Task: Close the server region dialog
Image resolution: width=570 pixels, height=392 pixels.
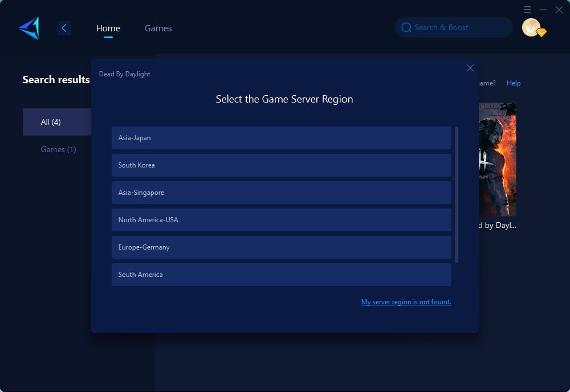Action: 470,68
